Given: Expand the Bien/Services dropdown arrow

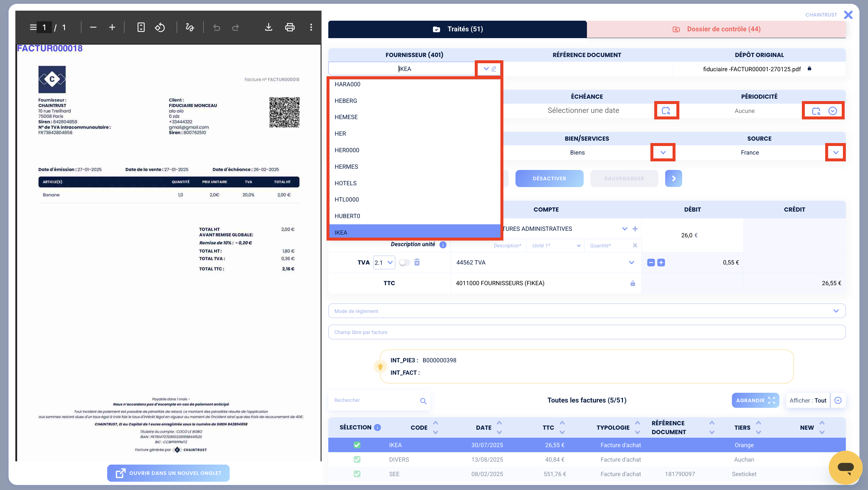Looking at the screenshot, I should click(x=663, y=152).
